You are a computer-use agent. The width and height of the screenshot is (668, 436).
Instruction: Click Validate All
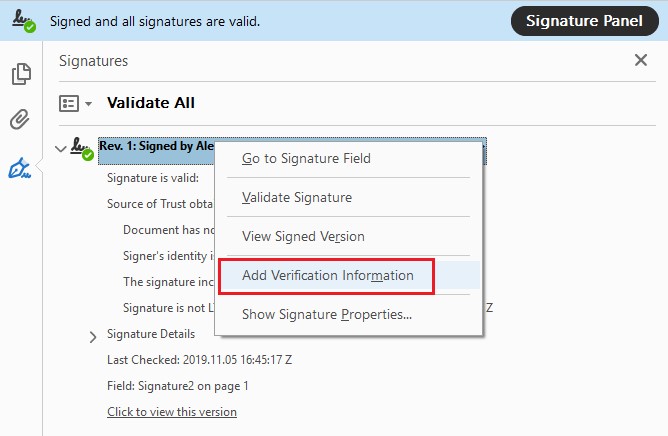tap(151, 103)
